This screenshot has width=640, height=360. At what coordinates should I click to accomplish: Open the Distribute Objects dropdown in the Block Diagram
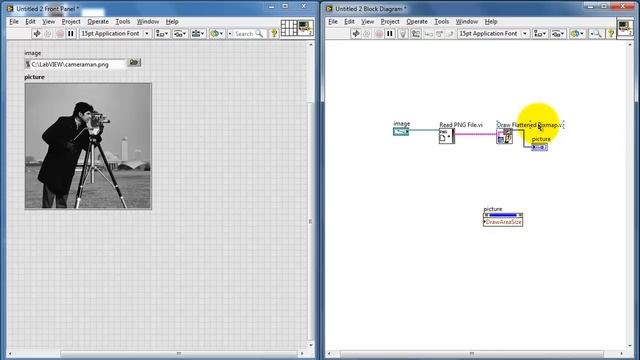point(558,33)
